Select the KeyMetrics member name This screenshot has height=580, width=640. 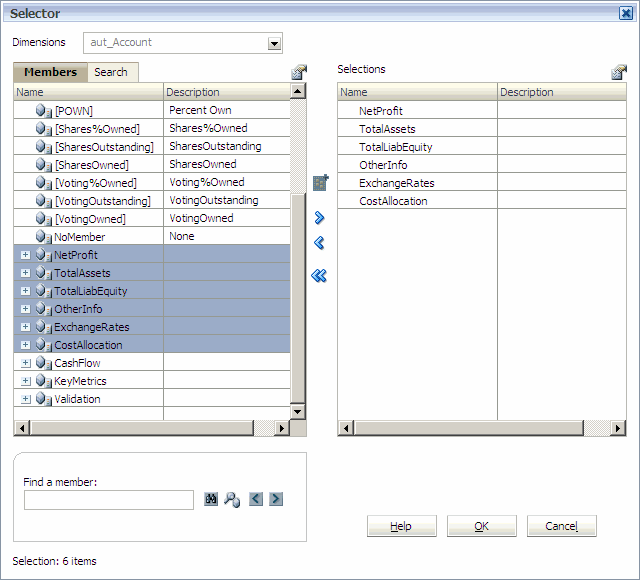pyautogui.click(x=80, y=381)
